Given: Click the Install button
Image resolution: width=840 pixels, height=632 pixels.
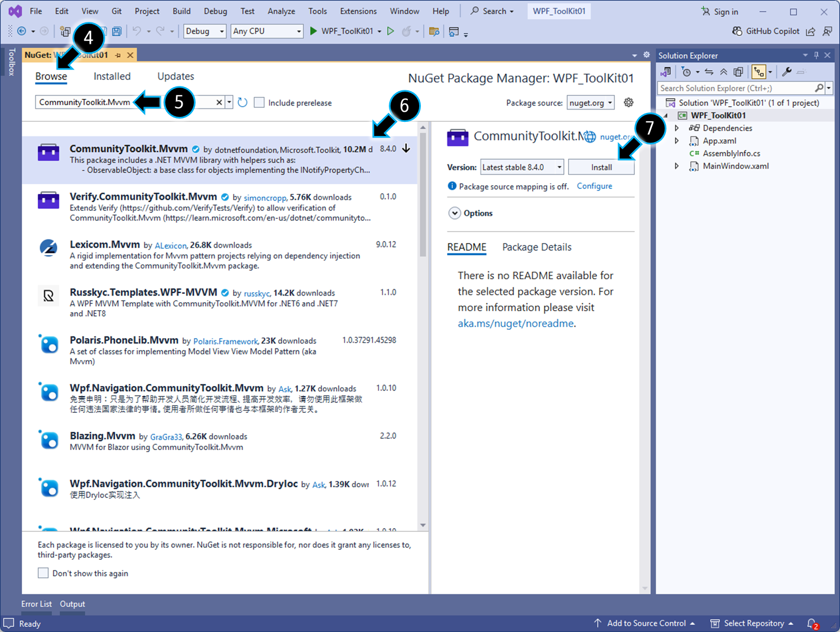Looking at the screenshot, I should coord(601,167).
